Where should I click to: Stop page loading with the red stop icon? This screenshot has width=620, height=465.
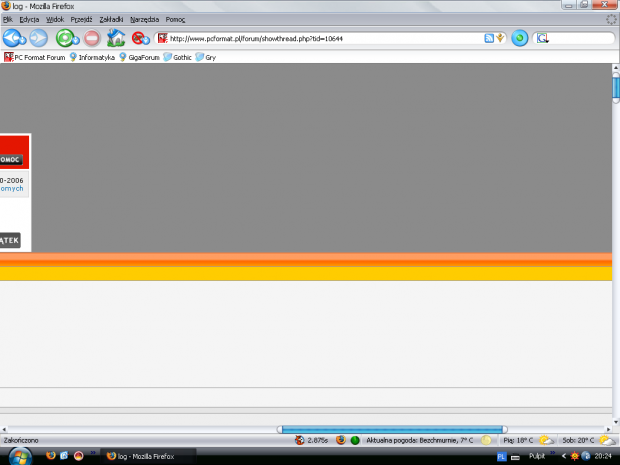pos(91,38)
